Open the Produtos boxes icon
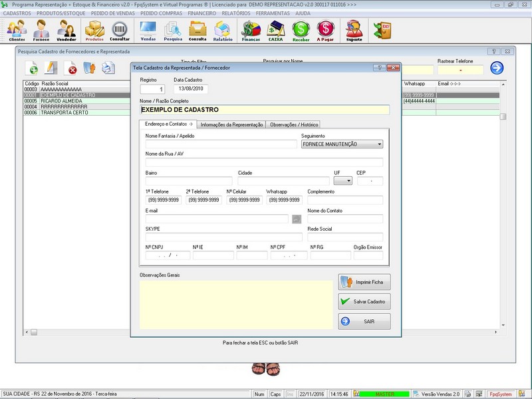Viewport: 532px width, 399px height. (x=94, y=30)
